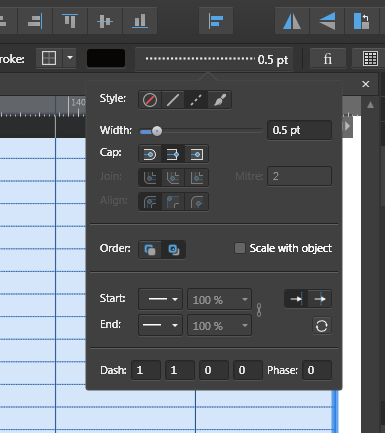Select the Dash line style icon

pyautogui.click(x=196, y=100)
